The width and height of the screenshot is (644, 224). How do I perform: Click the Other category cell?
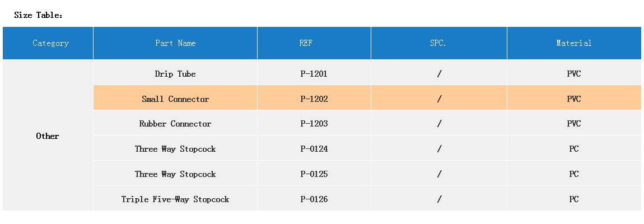[x=48, y=136]
